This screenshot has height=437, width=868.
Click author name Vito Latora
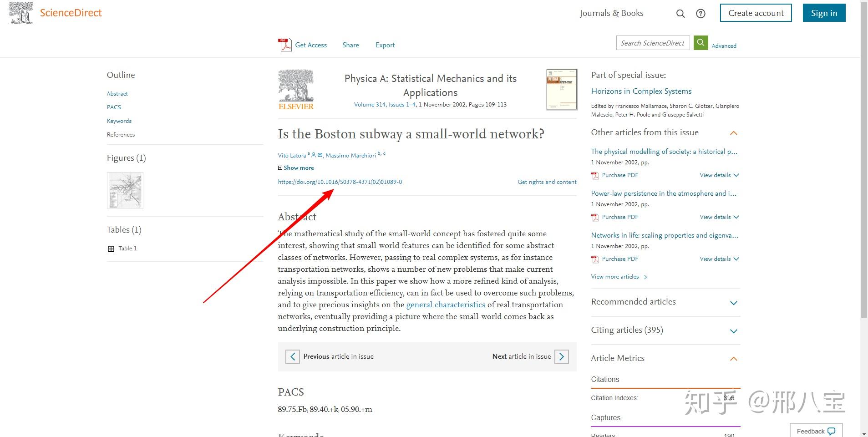tap(292, 156)
